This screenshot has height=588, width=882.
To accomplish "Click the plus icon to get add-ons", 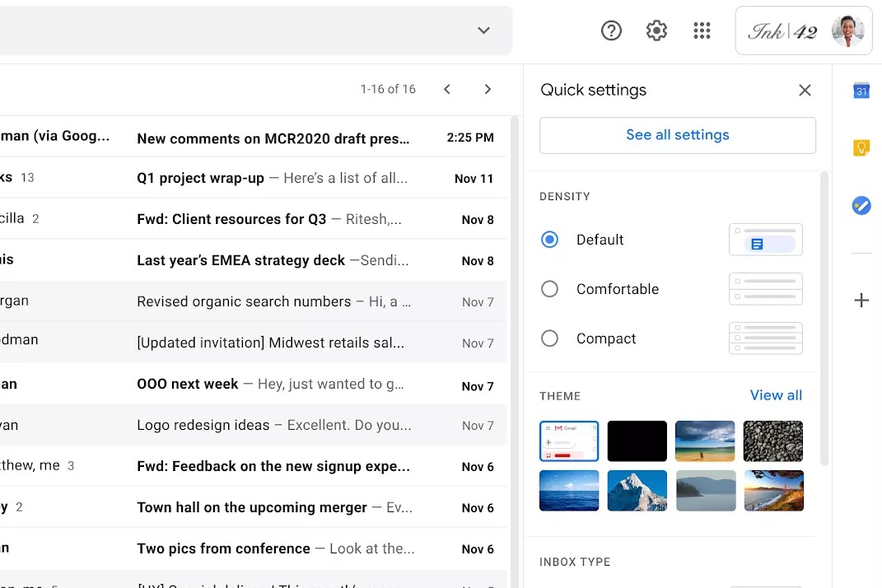I will 861,301.
